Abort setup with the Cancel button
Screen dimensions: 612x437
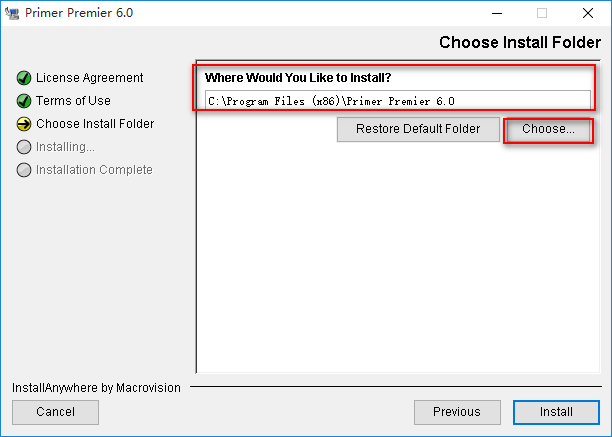point(55,412)
